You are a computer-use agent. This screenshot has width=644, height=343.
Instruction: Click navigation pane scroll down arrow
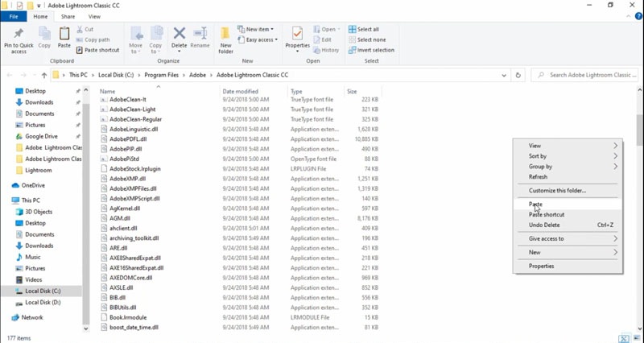[x=86, y=329]
